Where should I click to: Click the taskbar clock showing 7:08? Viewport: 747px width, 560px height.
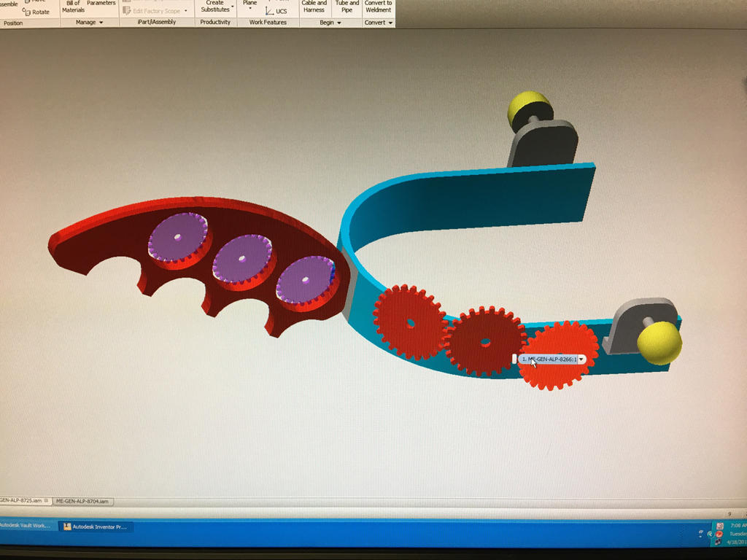click(x=737, y=526)
